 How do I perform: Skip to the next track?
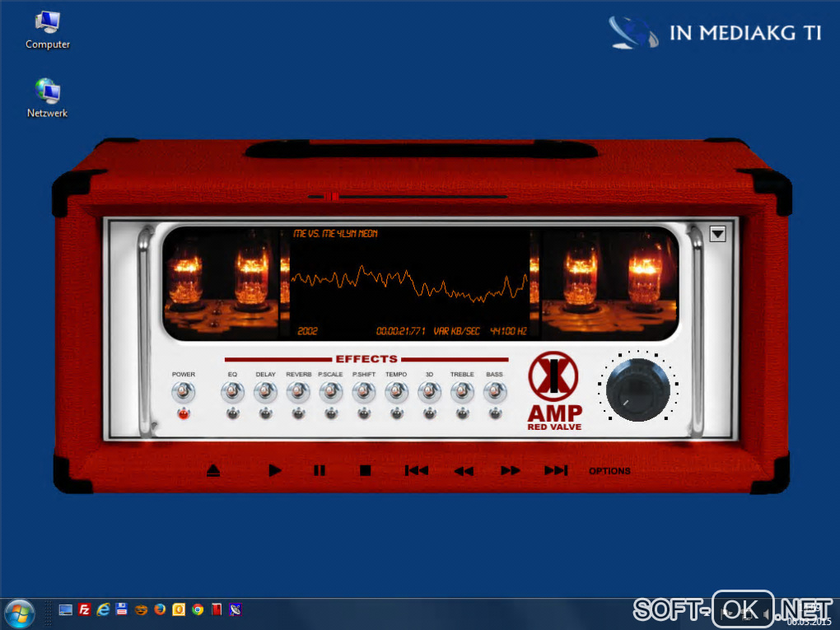tap(556, 470)
